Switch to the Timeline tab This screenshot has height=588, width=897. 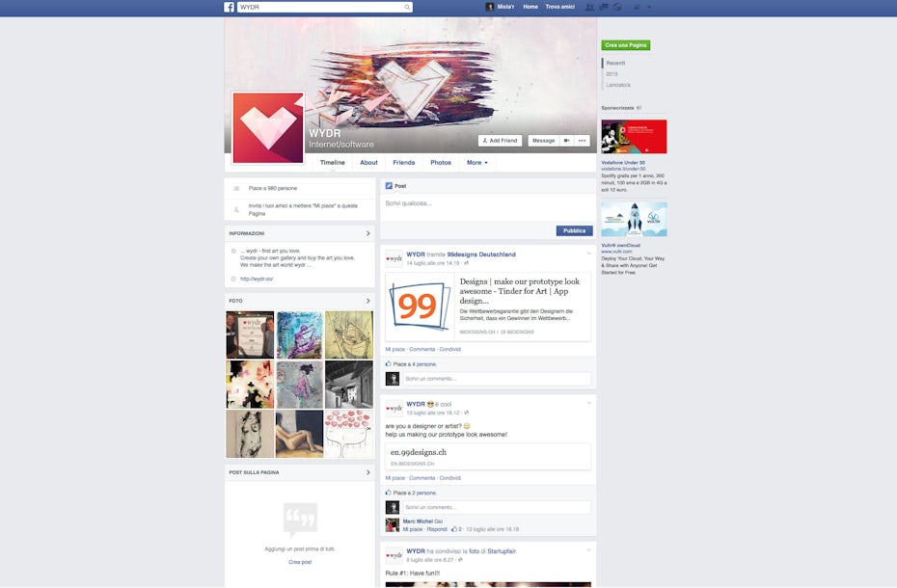(333, 163)
